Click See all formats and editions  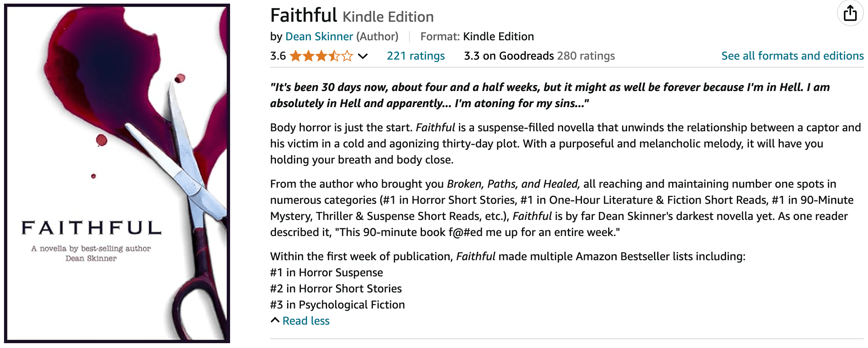tap(792, 56)
